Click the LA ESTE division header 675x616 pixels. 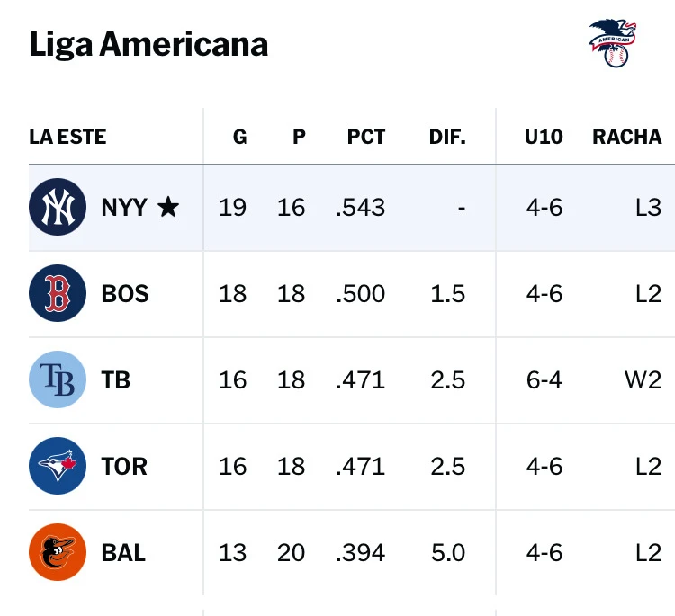click(67, 137)
